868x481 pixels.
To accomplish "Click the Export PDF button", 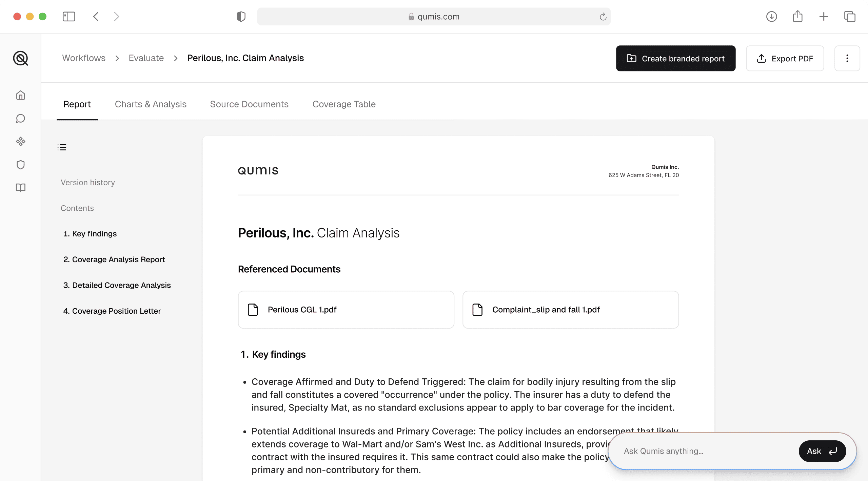I will pyautogui.click(x=785, y=58).
